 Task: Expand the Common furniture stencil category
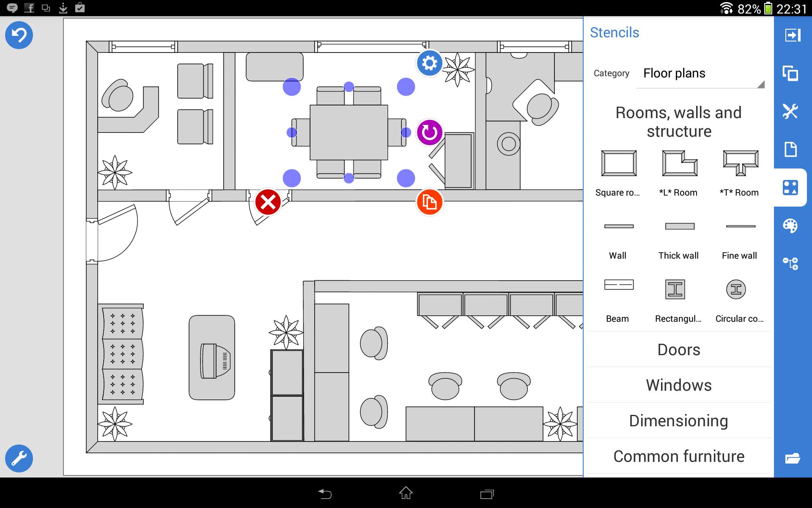tap(678, 456)
